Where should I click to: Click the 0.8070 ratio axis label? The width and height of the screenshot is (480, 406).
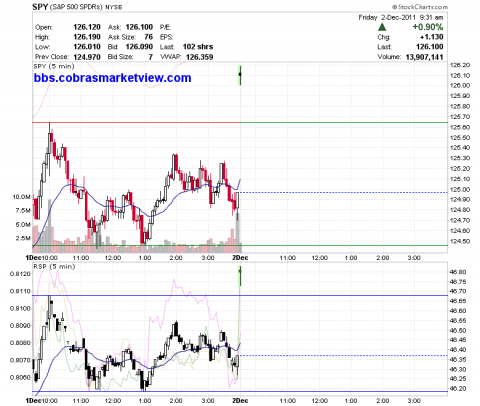pyautogui.click(x=20, y=360)
